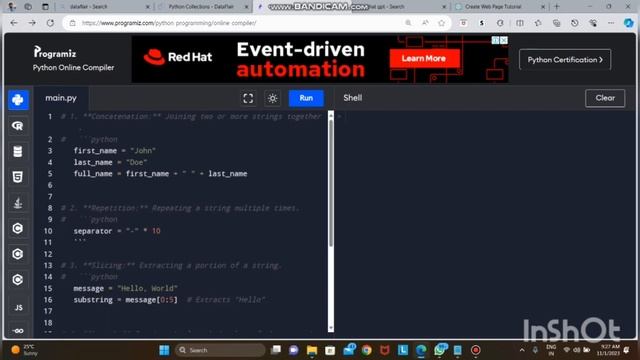640x360 pixels.
Task: Open the browser history icon
Action: pyautogui.click(x=575, y=23)
